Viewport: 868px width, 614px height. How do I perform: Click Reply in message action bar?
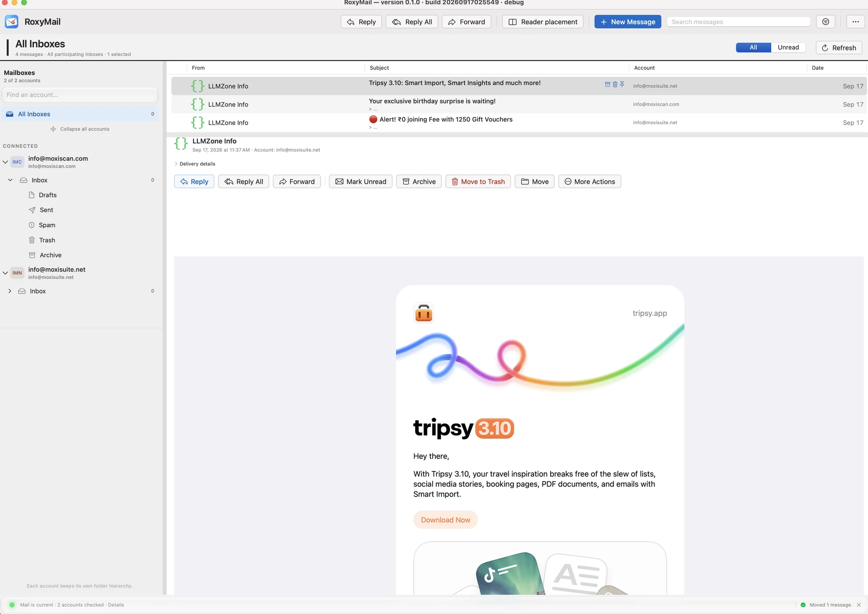point(194,182)
